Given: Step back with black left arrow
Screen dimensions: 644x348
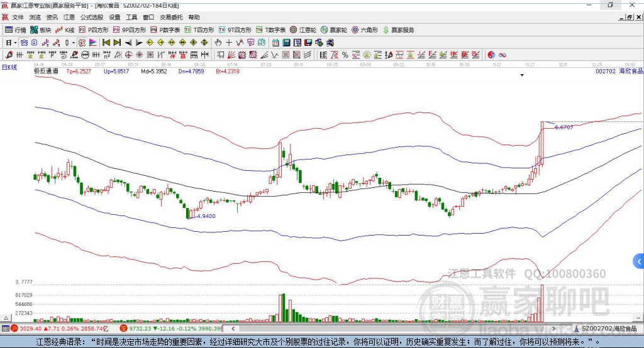Looking at the screenshot, I should click(x=128, y=43).
